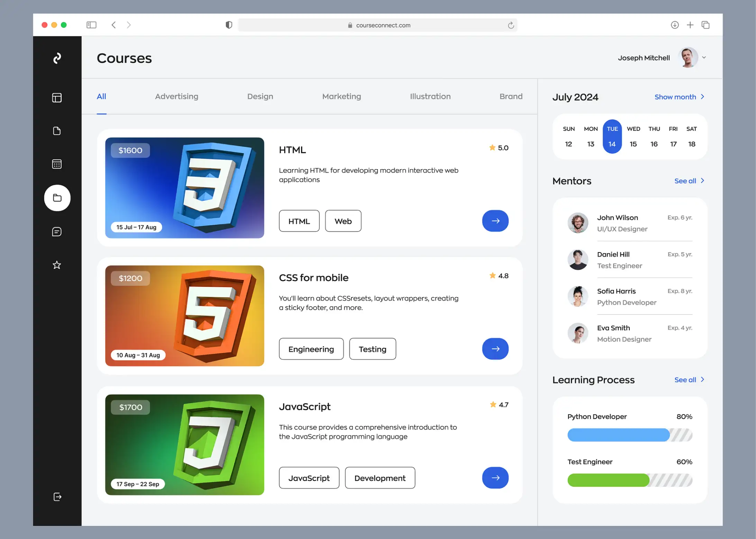Click the Show month link
The width and height of the screenshot is (756, 539).
coord(675,97)
